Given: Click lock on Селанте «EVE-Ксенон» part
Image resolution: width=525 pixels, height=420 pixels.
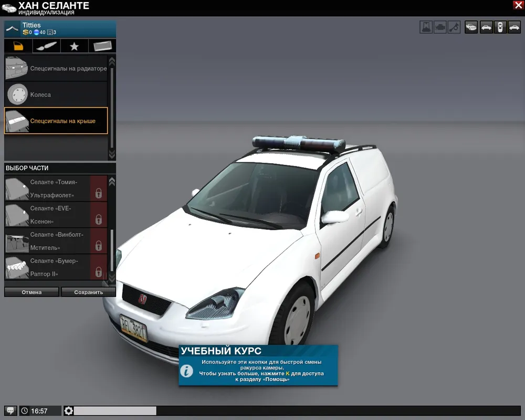Looking at the screenshot, I should 98,219.
